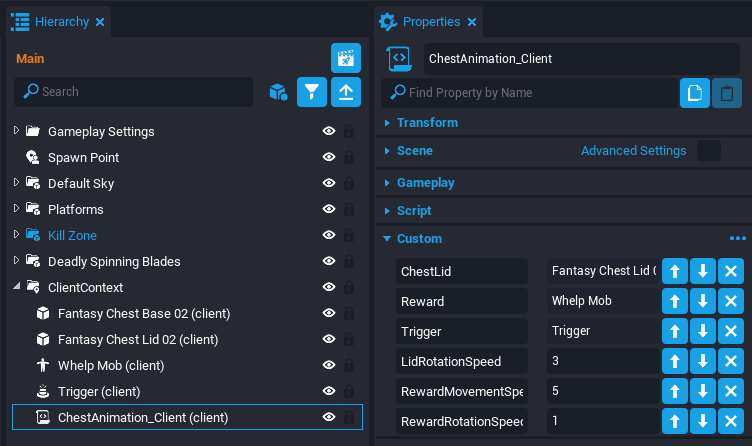Switch to the Hierarchy tab
752x446 pixels.
click(x=62, y=21)
